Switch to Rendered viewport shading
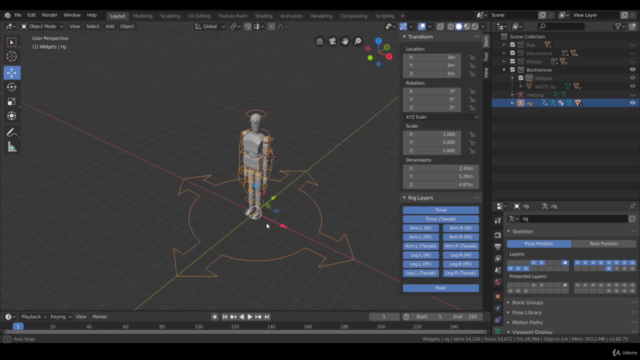640x360 pixels. point(475,27)
